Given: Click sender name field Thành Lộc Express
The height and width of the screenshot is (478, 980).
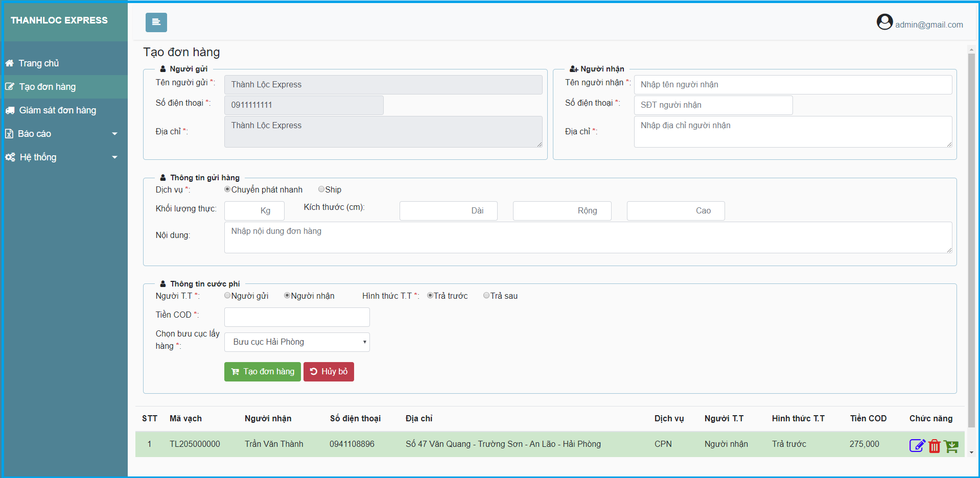Looking at the screenshot, I should point(383,85).
